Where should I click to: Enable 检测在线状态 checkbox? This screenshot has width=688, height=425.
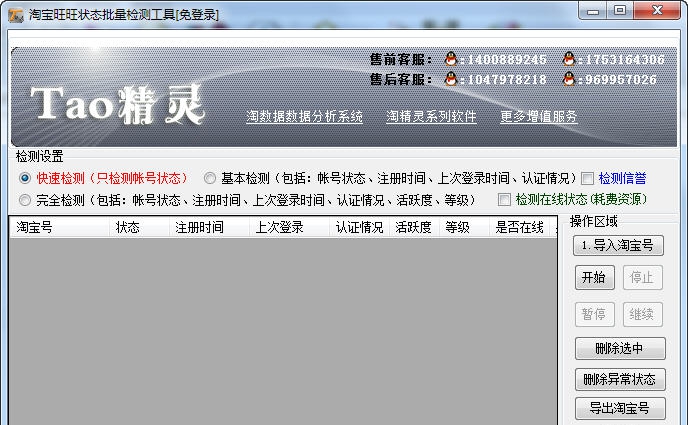tap(504, 200)
